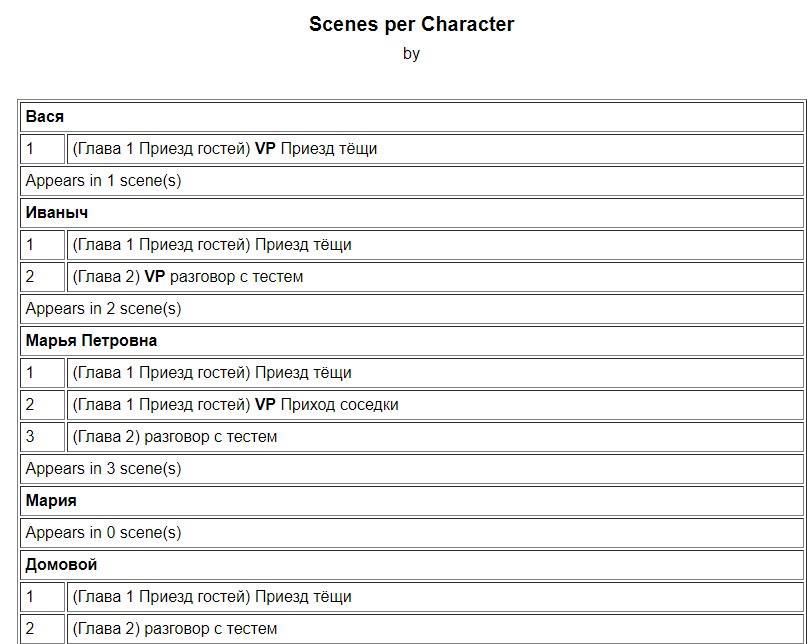807x644 pixels.
Task: Click scene number 3 under Марья Петровна
Action: (30, 437)
